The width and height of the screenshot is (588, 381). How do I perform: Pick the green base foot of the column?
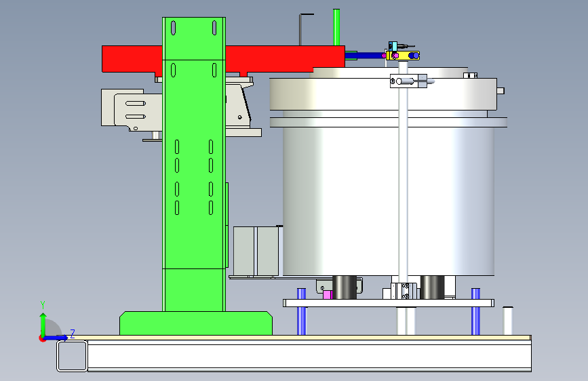pos(196,323)
